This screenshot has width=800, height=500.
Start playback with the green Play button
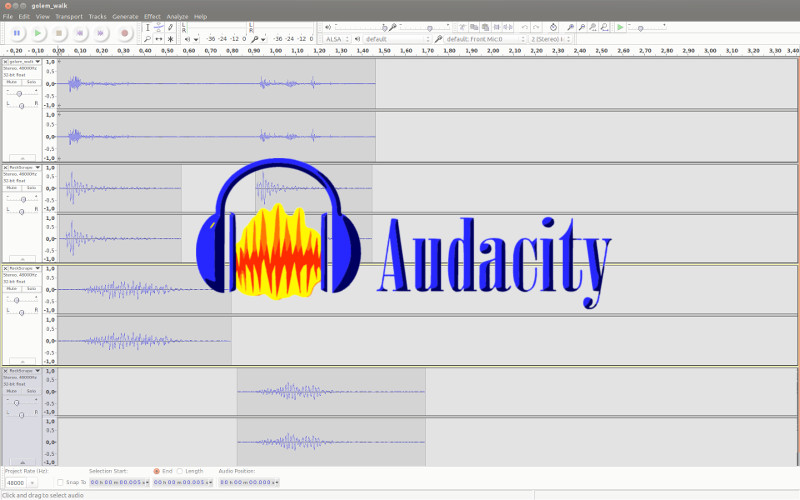click(38, 33)
